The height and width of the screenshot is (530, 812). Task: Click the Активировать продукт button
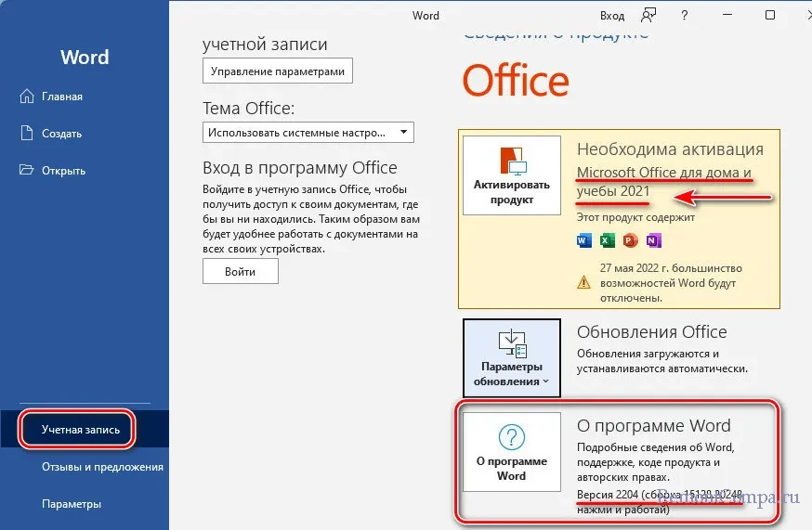(x=512, y=175)
